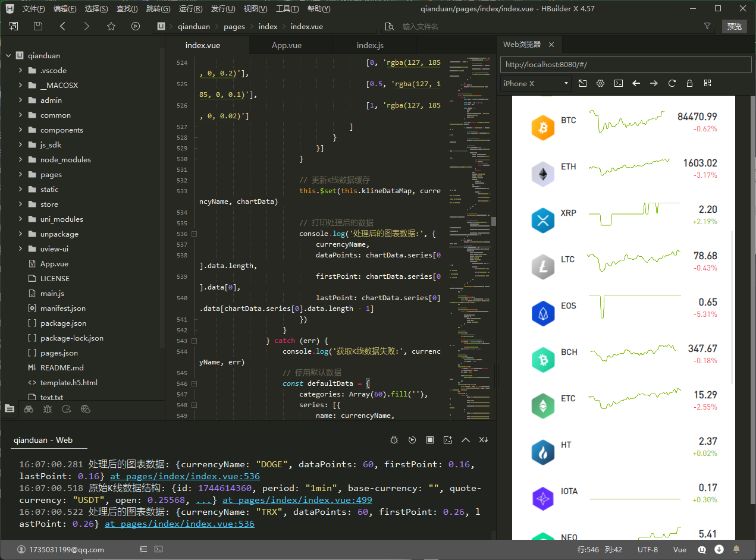The height and width of the screenshot is (560, 756).
Task: Click the console re-run icon
Action: click(x=412, y=440)
